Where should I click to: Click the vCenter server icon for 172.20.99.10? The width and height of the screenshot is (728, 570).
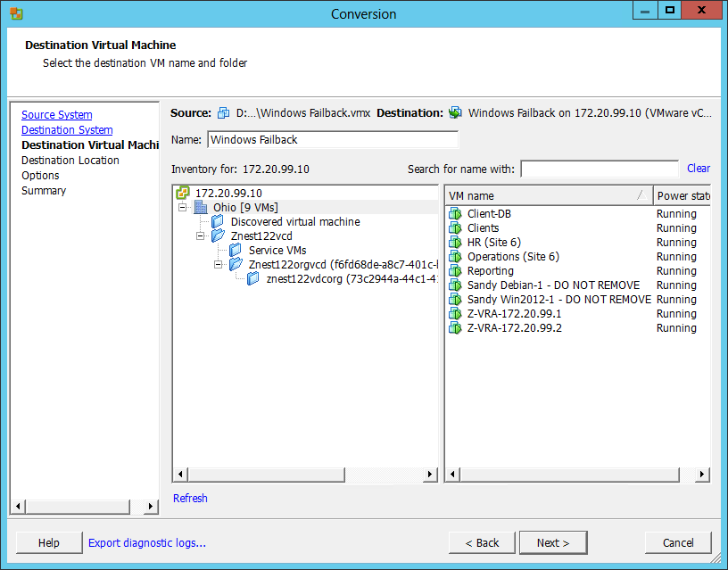tap(183, 193)
